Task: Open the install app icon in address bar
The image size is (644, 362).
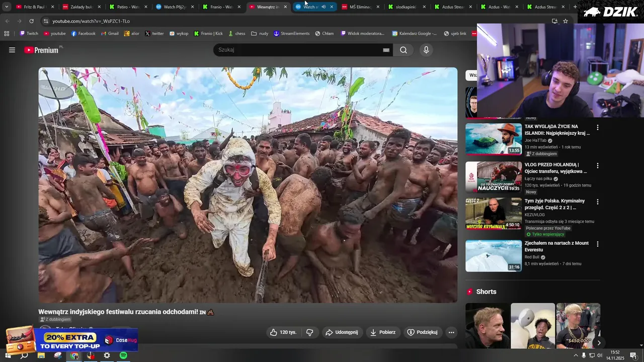Action: (x=554, y=21)
